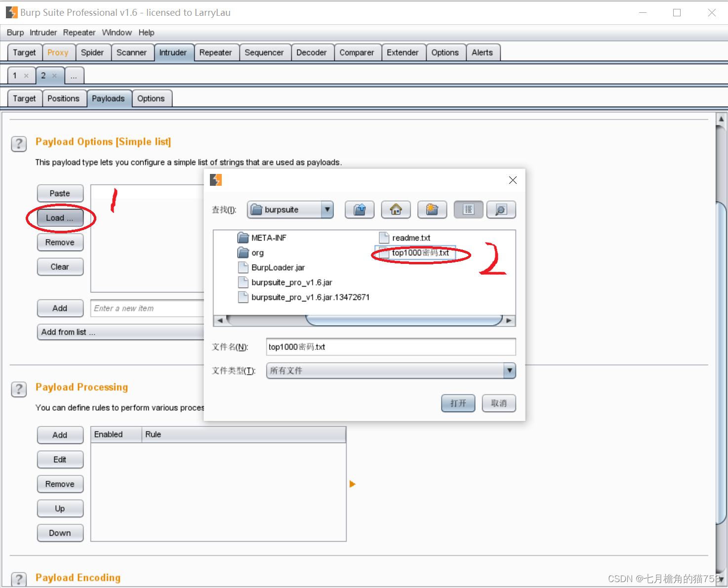Switch to the main Repeater tab

coord(216,52)
